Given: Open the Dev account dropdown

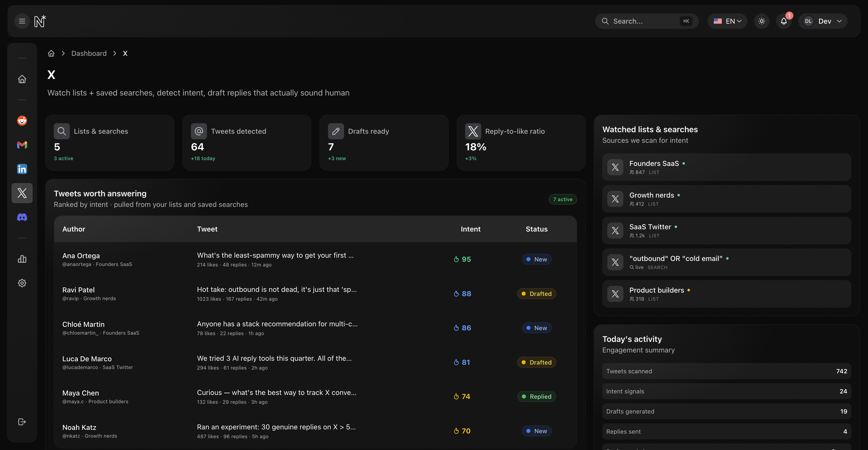Looking at the screenshot, I should coord(823,21).
